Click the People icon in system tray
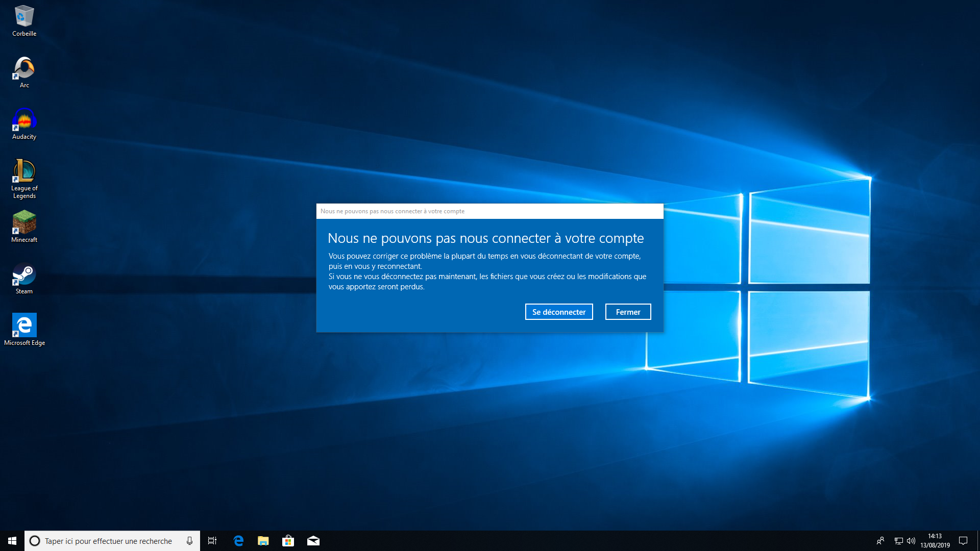This screenshot has height=551, width=980. [x=880, y=541]
